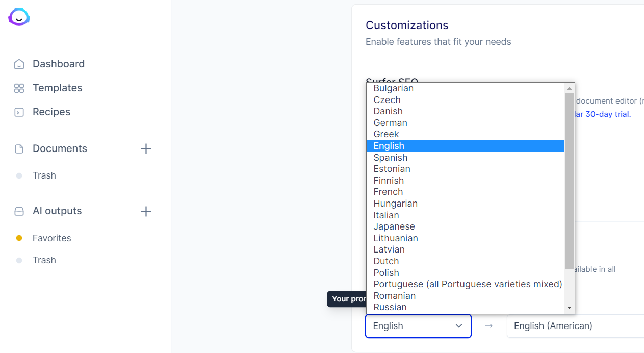Open Trash under AI outputs
This screenshot has height=353, width=644.
(x=44, y=260)
